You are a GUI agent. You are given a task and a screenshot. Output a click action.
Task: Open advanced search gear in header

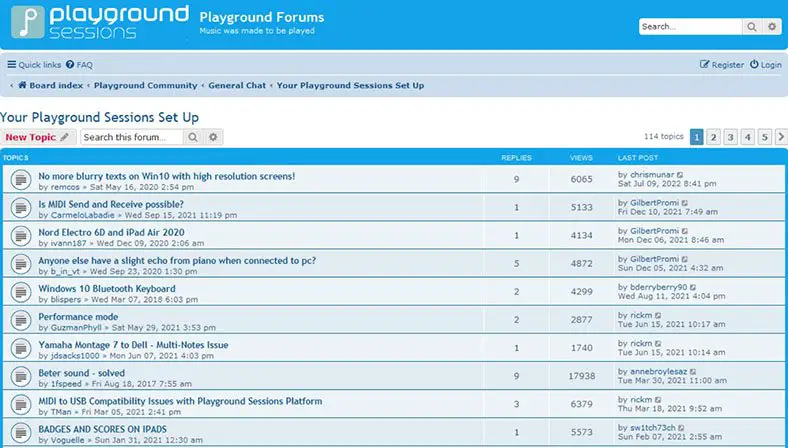[x=772, y=27]
